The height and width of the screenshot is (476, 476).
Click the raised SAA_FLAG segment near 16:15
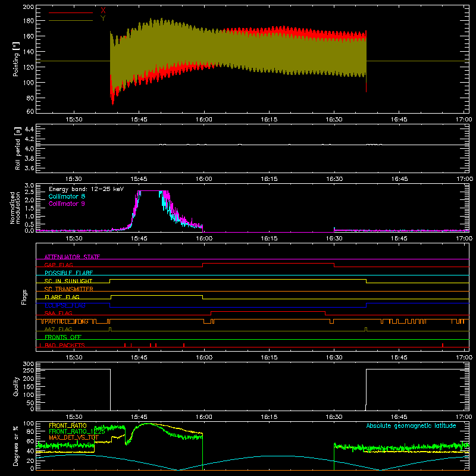point(268,311)
